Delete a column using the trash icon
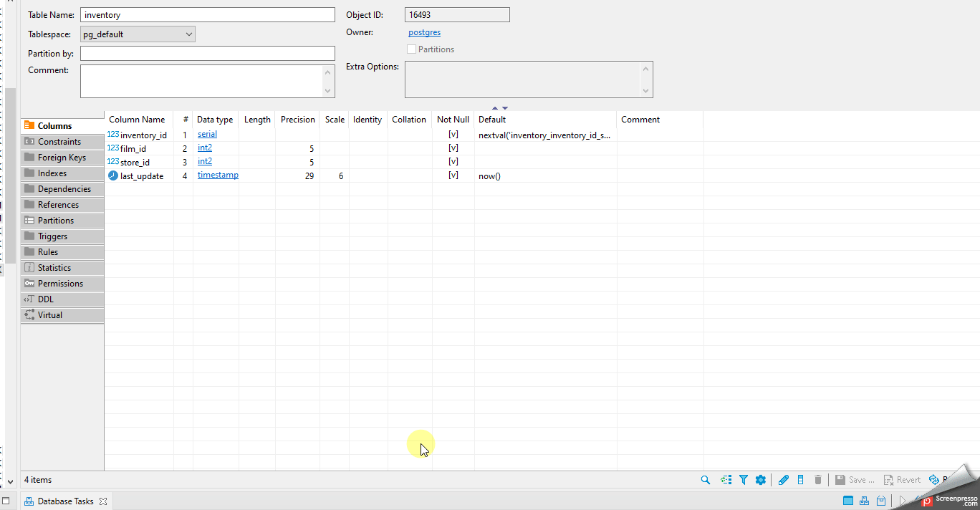The width and height of the screenshot is (980, 510). click(x=817, y=479)
